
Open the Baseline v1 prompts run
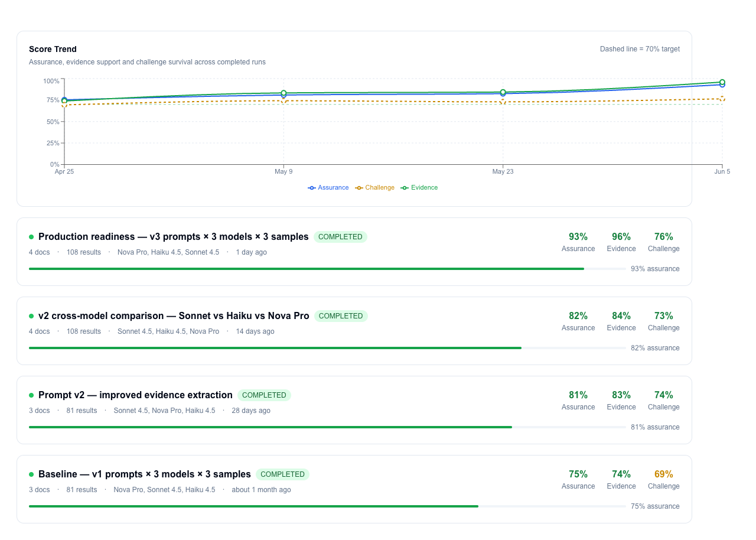click(x=354, y=489)
